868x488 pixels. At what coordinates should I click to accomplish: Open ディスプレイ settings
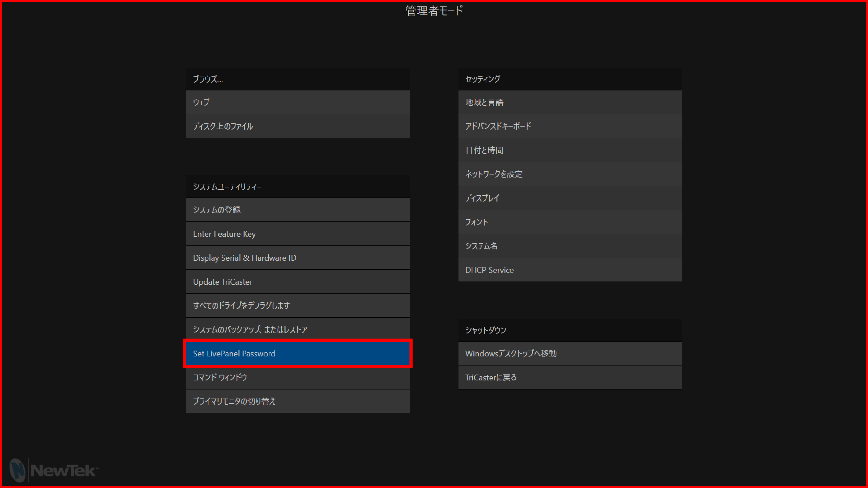570,198
